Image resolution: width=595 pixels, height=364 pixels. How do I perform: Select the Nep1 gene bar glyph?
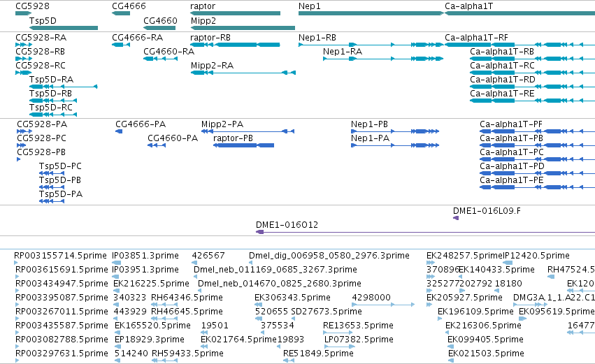click(x=371, y=13)
